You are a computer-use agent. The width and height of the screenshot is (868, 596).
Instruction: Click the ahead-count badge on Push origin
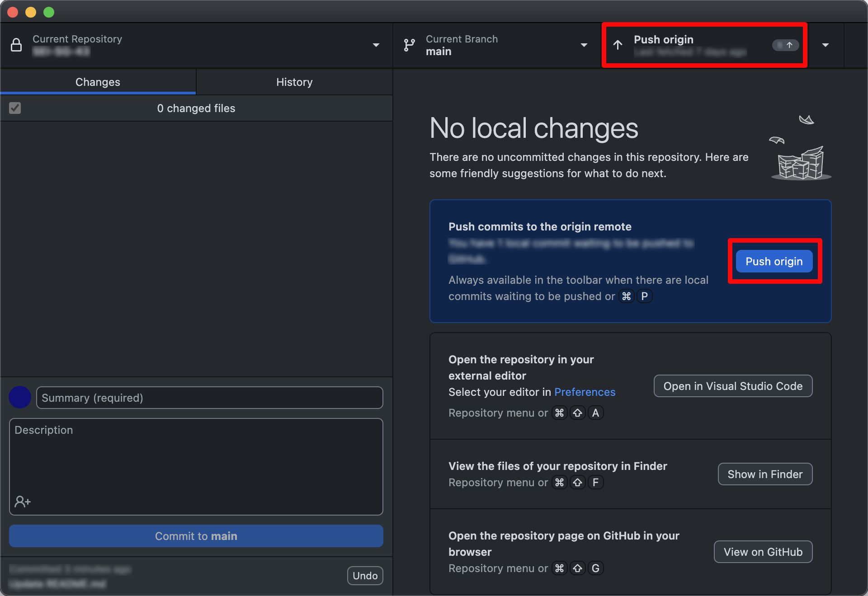(785, 45)
